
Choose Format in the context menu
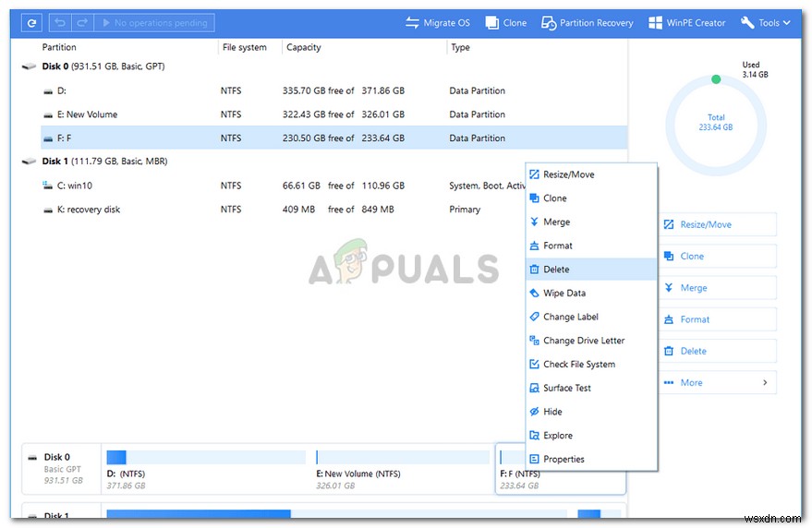click(591, 246)
